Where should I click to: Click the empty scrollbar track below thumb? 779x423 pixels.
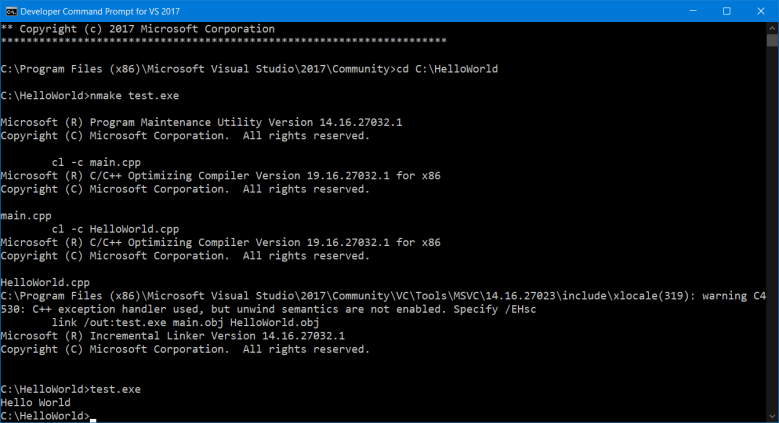click(x=773, y=229)
